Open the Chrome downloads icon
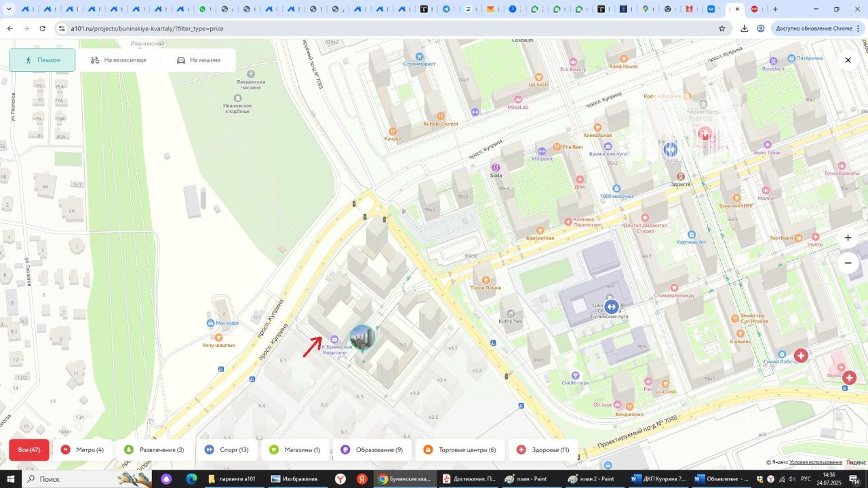The height and width of the screenshot is (488, 868). (x=744, y=28)
